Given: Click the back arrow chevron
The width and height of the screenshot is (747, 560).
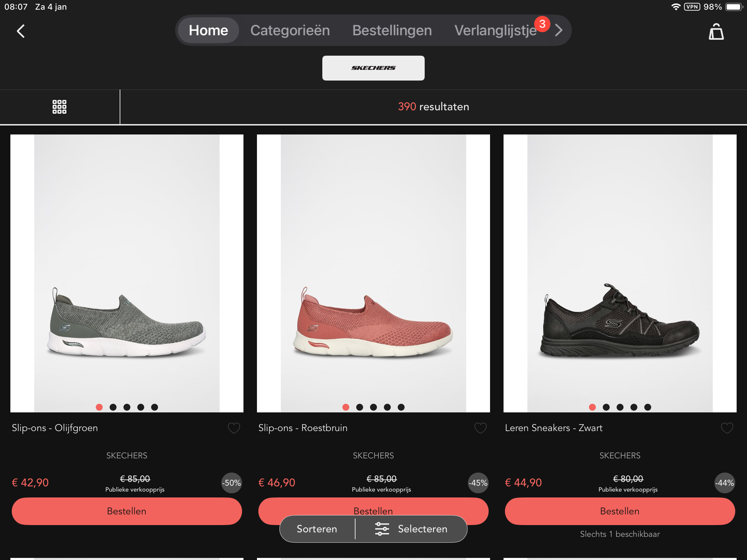Looking at the screenshot, I should 20,30.
